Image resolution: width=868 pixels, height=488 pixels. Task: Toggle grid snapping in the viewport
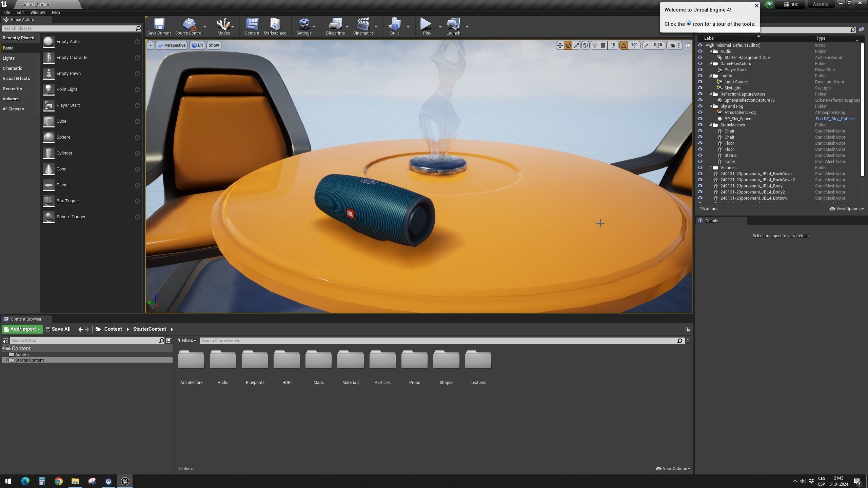603,45
